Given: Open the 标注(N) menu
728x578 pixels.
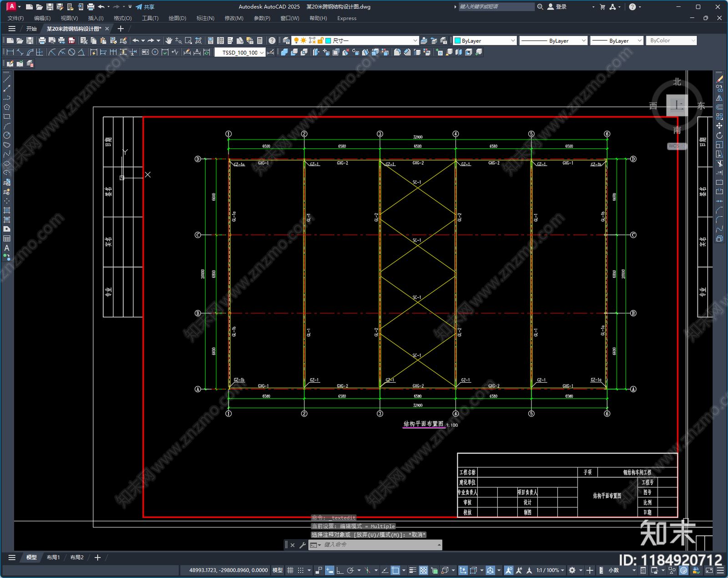Looking at the screenshot, I should [x=205, y=18].
